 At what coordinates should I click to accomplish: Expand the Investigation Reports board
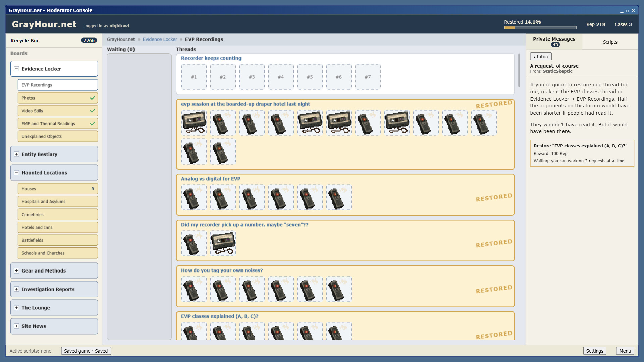16,289
